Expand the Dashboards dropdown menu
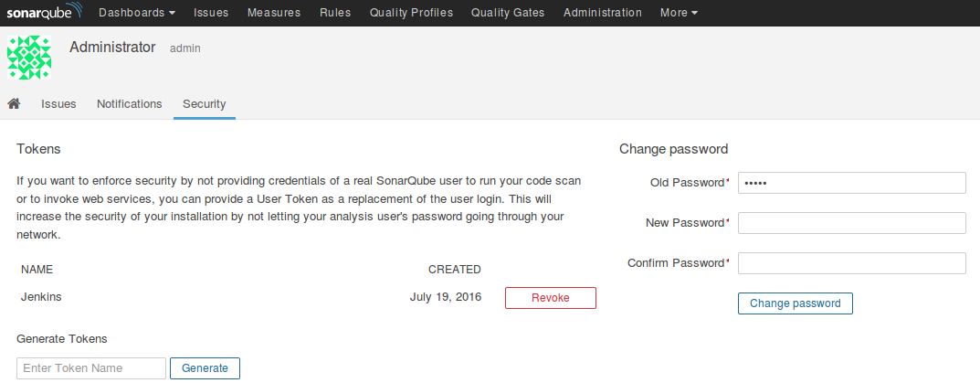Screen dimensions: 980x383 click(137, 13)
